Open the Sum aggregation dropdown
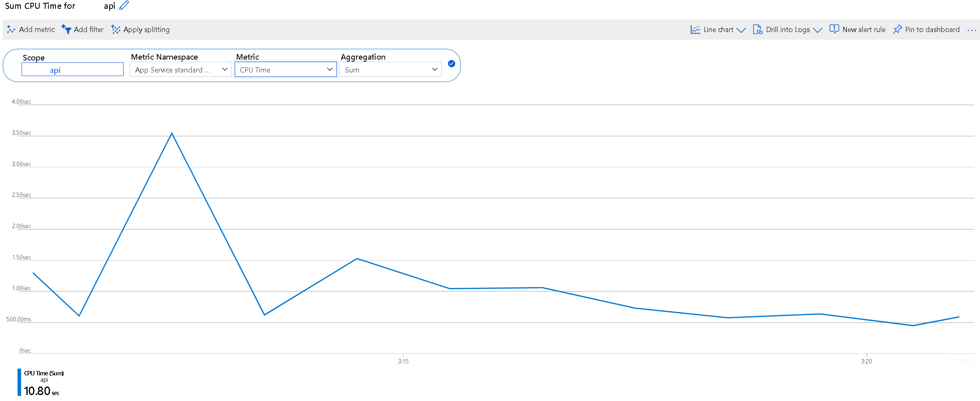 [390, 70]
